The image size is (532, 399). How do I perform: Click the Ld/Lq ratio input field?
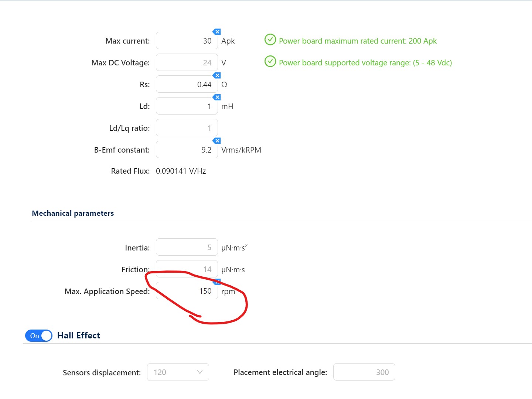[187, 127]
